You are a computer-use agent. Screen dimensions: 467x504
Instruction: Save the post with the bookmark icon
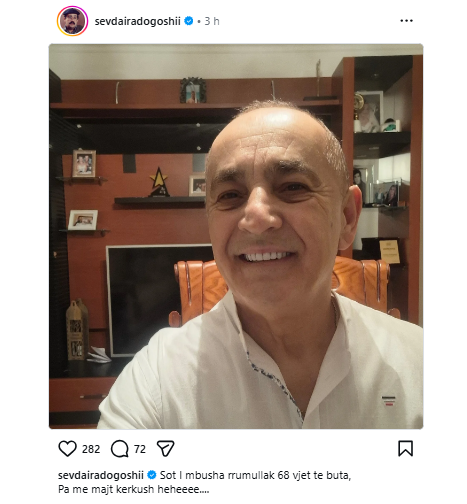point(405,448)
